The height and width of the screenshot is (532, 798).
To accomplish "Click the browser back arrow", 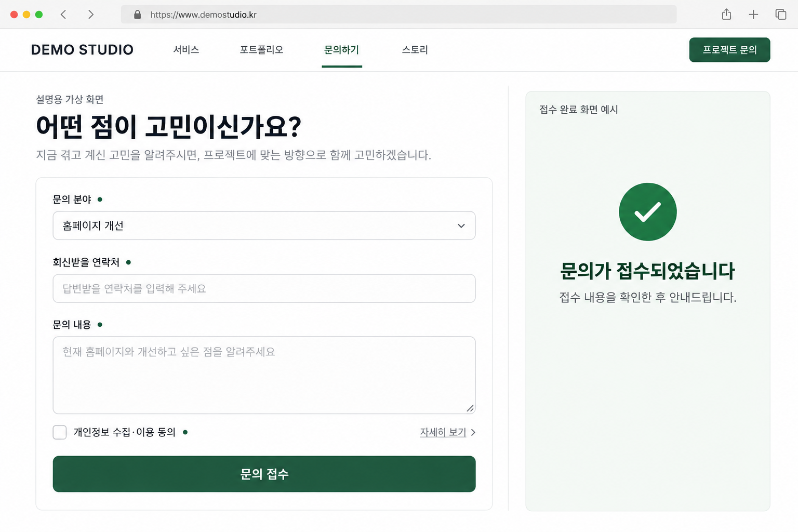I will (63, 15).
